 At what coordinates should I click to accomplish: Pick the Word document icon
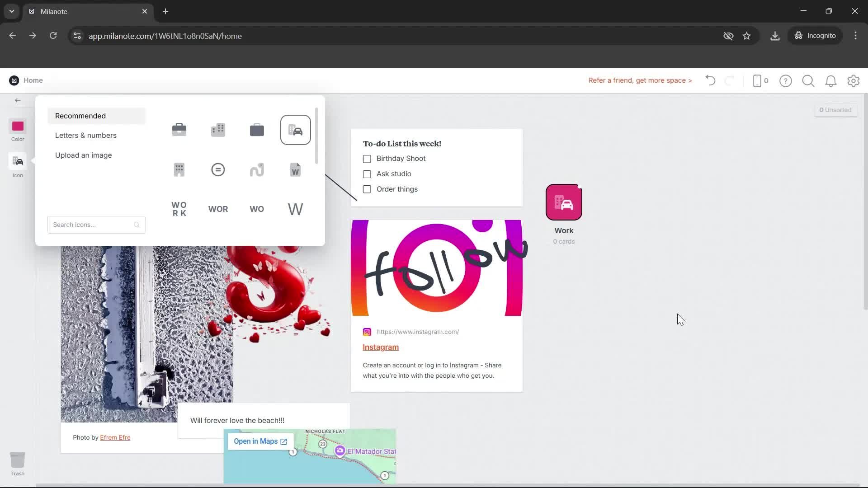[x=295, y=170]
